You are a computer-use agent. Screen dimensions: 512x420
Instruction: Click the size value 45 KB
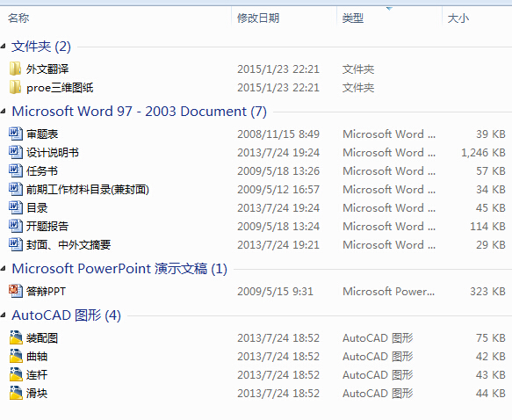coord(490,207)
